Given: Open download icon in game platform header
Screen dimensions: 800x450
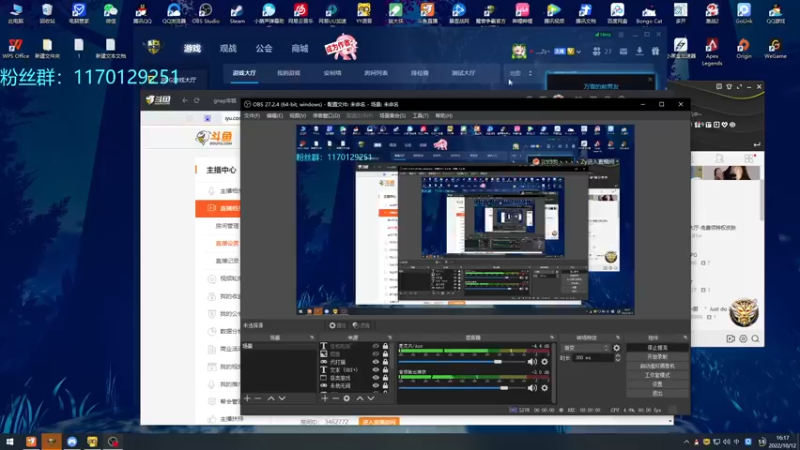Looking at the screenshot, I should 639,51.
